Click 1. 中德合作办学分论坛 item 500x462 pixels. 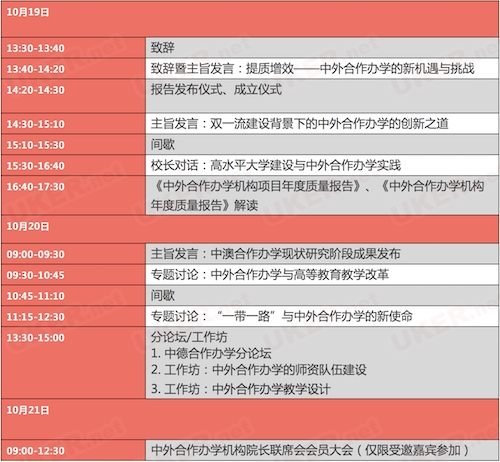coord(211,354)
